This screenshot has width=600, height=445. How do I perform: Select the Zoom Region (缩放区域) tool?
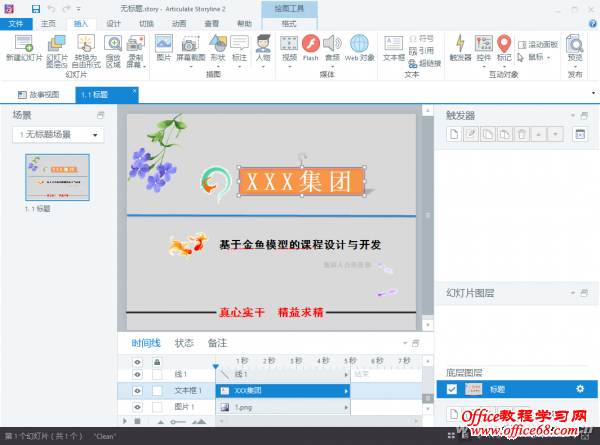[x=113, y=51]
